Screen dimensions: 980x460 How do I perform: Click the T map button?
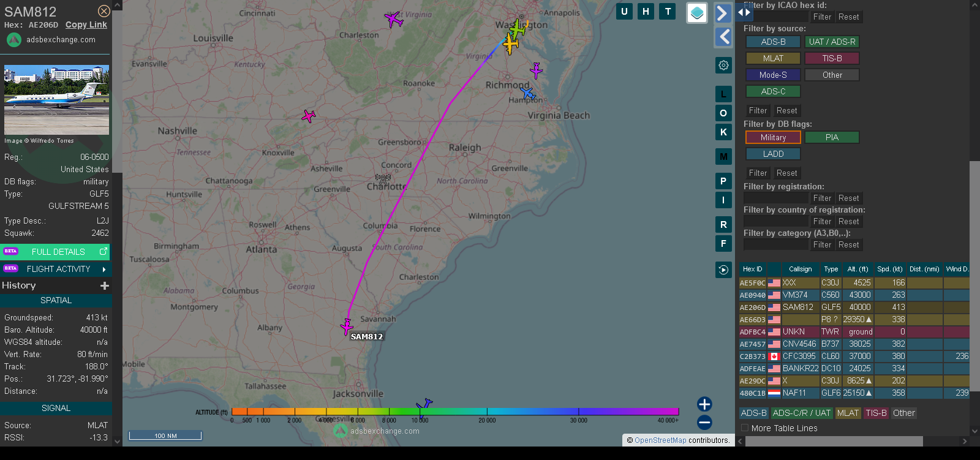point(668,11)
